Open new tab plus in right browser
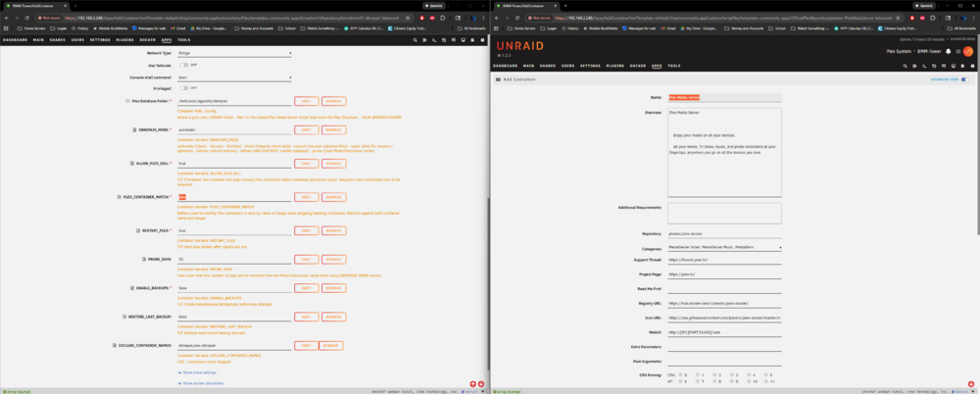980x394 pixels. tap(565, 6)
